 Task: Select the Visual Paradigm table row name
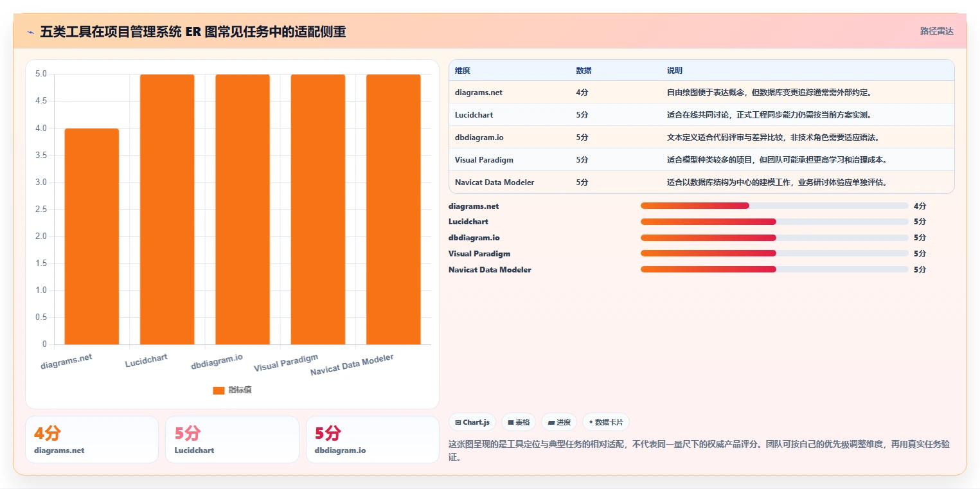click(x=484, y=160)
